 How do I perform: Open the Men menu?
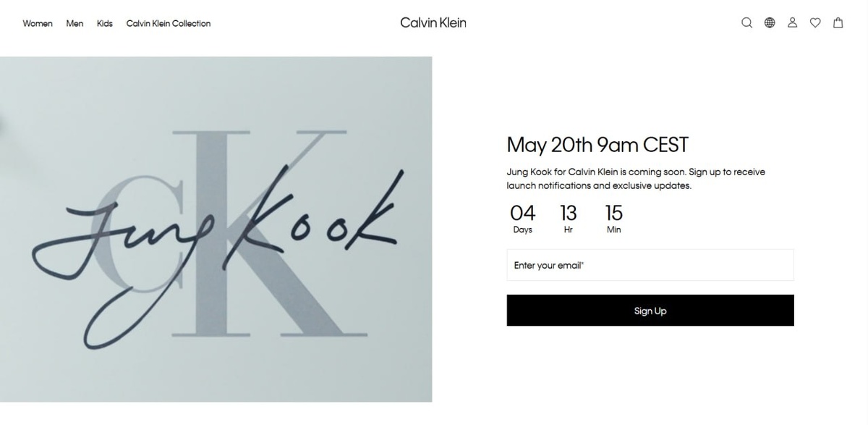coord(75,23)
